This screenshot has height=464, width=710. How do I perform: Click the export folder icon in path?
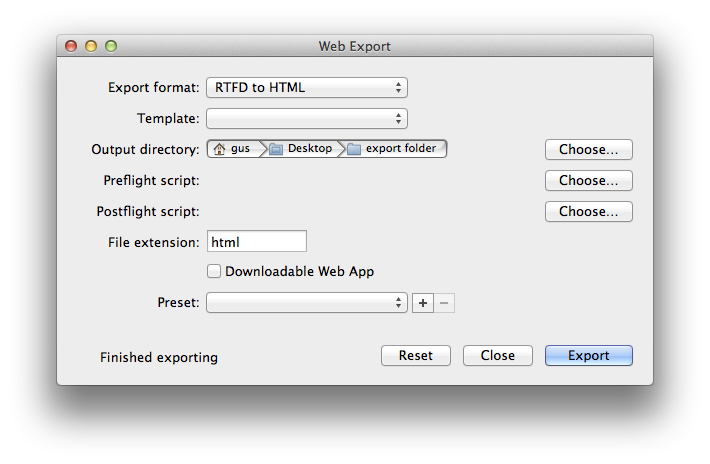(354, 149)
